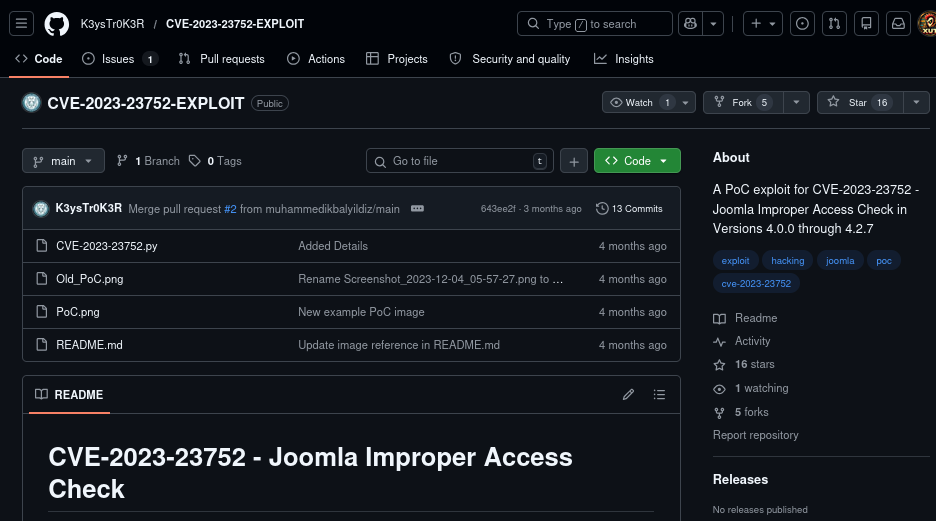Open Update image reference commit message
This screenshot has height=521, width=936.
pyautogui.click(x=399, y=344)
